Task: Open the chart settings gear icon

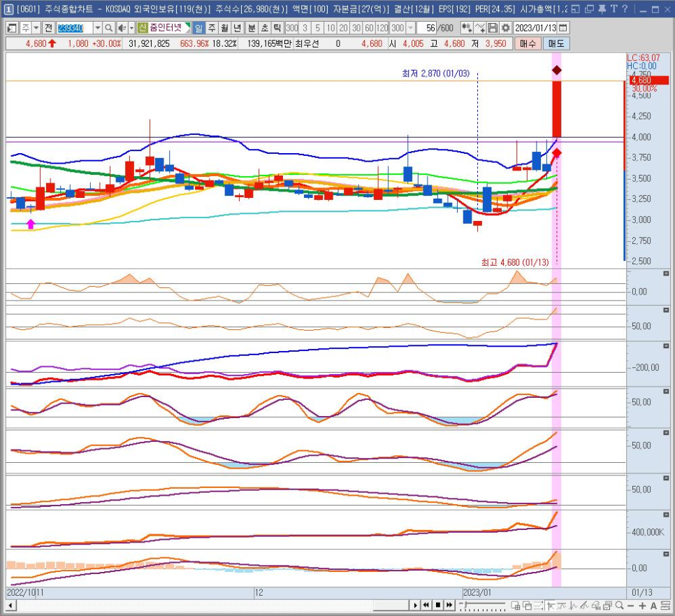Action: point(505,28)
